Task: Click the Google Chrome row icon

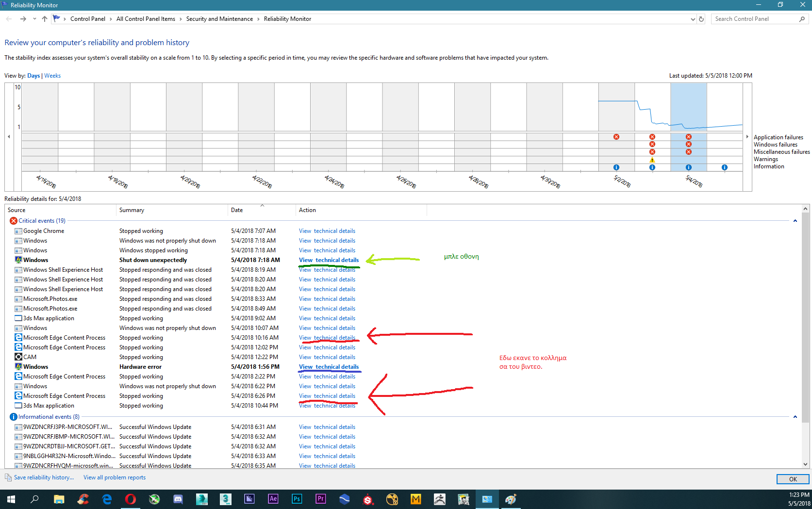Action: coord(18,231)
